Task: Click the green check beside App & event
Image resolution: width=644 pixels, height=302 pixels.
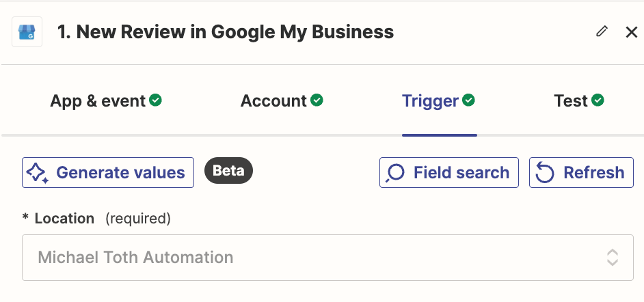Action: (x=156, y=100)
